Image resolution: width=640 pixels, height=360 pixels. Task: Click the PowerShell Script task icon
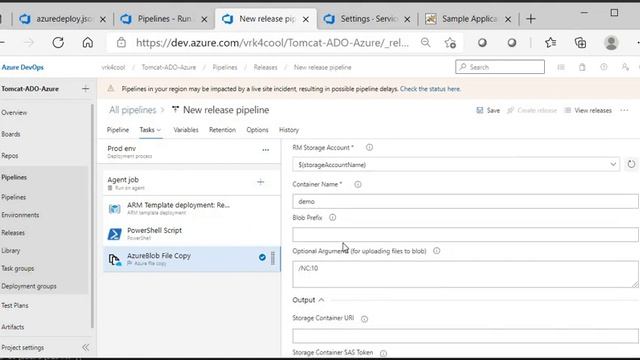(x=114, y=234)
